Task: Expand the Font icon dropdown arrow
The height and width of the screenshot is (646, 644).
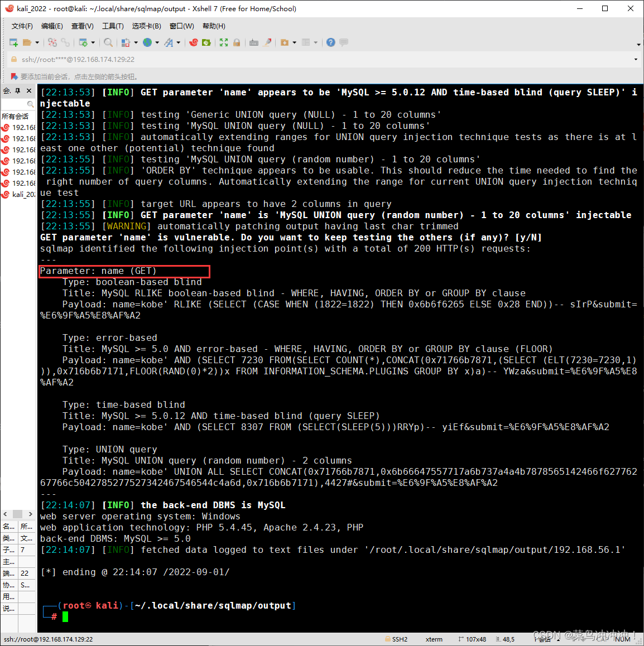Action: 179,42
